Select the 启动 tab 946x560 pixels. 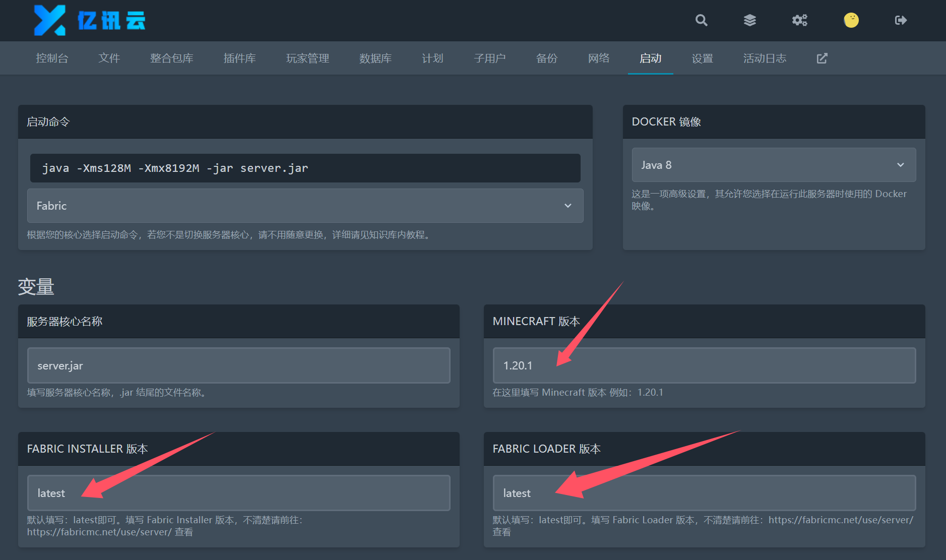(x=650, y=58)
